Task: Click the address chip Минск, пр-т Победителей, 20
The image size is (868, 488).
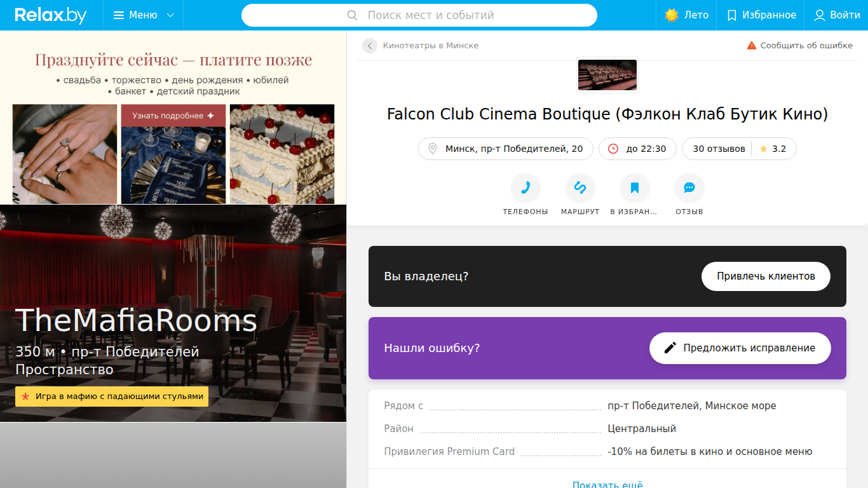Action: click(506, 149)
